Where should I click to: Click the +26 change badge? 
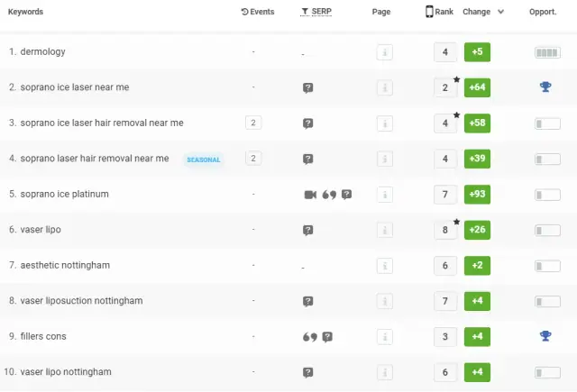[477, 230]
